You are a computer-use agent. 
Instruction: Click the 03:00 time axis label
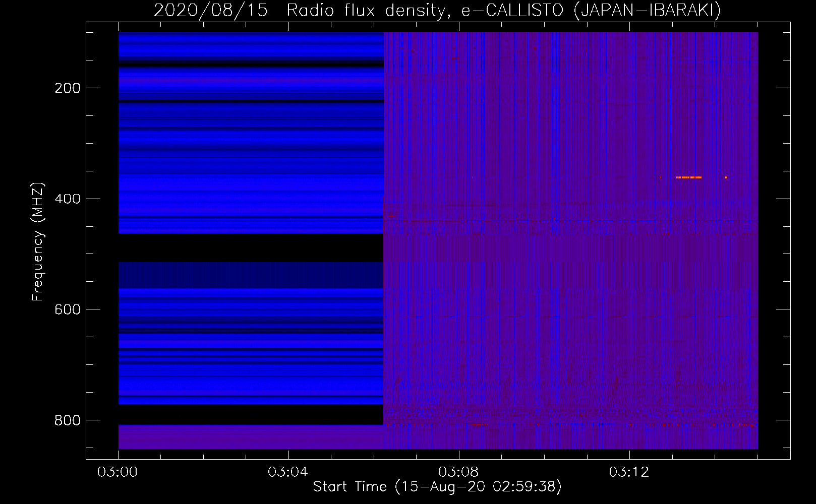click(x=118, y=472)
